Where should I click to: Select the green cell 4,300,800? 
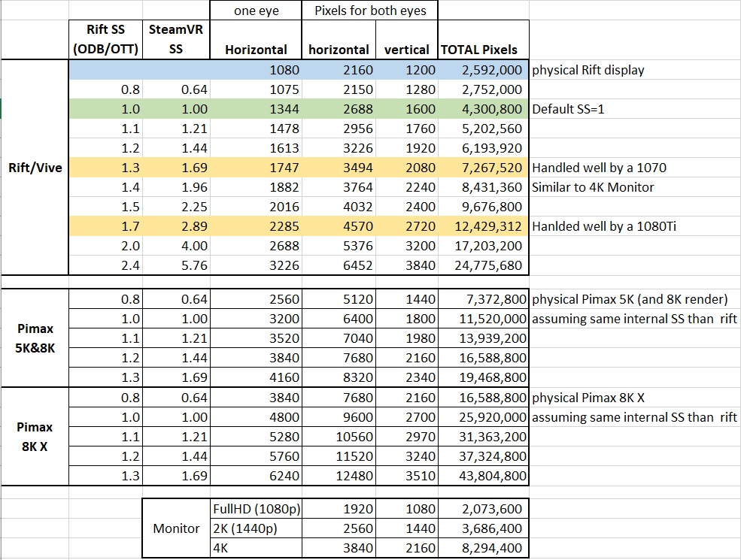484,109
